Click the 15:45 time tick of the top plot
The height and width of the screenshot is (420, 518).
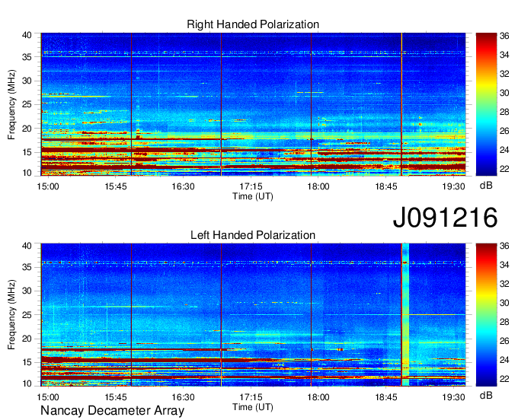(x=116, y=186)
